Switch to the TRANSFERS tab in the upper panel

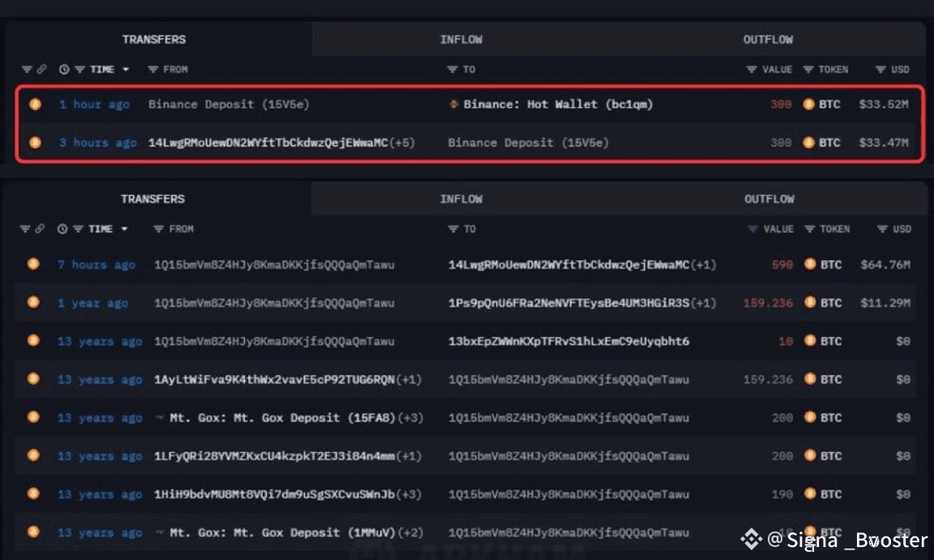pyautogui.click(x=154, y=39)
